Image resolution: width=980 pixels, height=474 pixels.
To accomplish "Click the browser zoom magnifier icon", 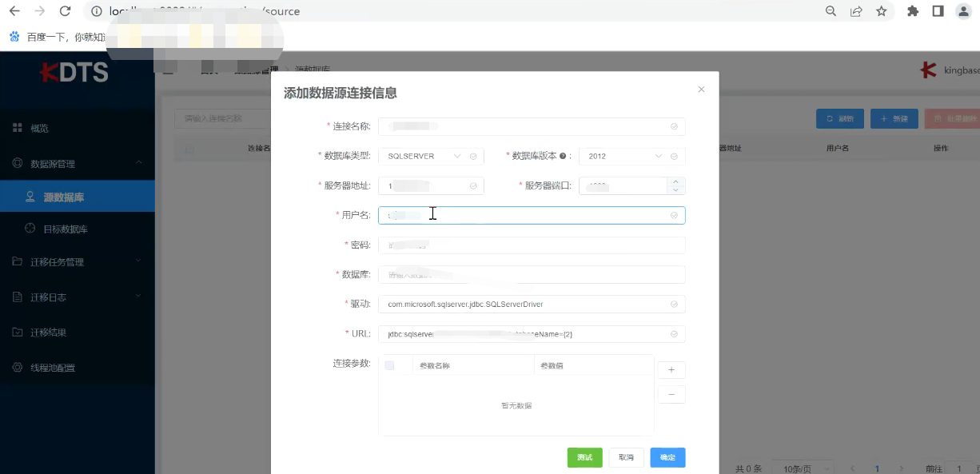I will pyautogui.click(x=831, y=11).
